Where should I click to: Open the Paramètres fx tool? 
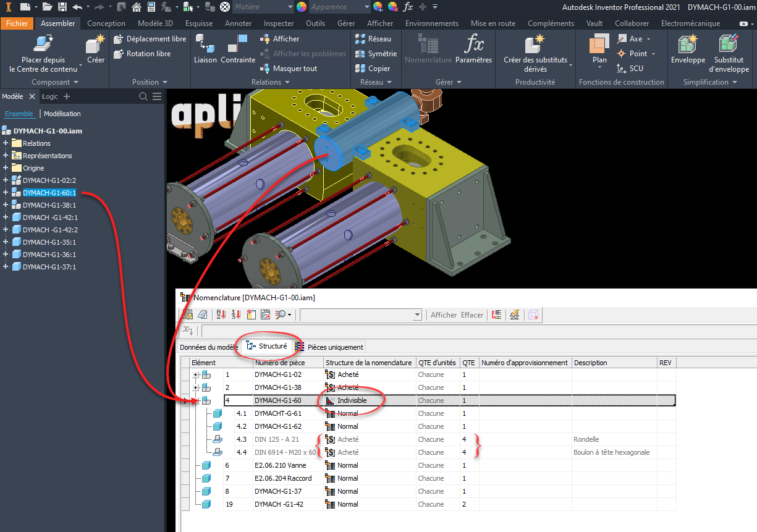click(473, 45)
